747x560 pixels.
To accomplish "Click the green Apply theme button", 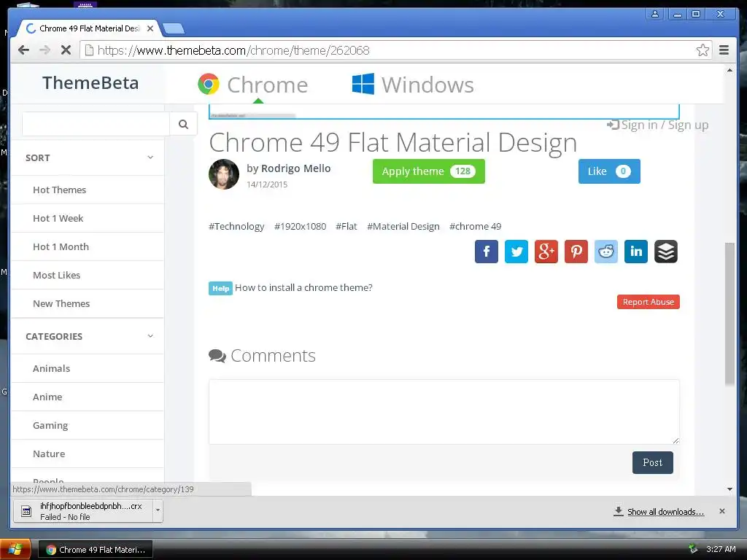I will (x=429, y=171).
